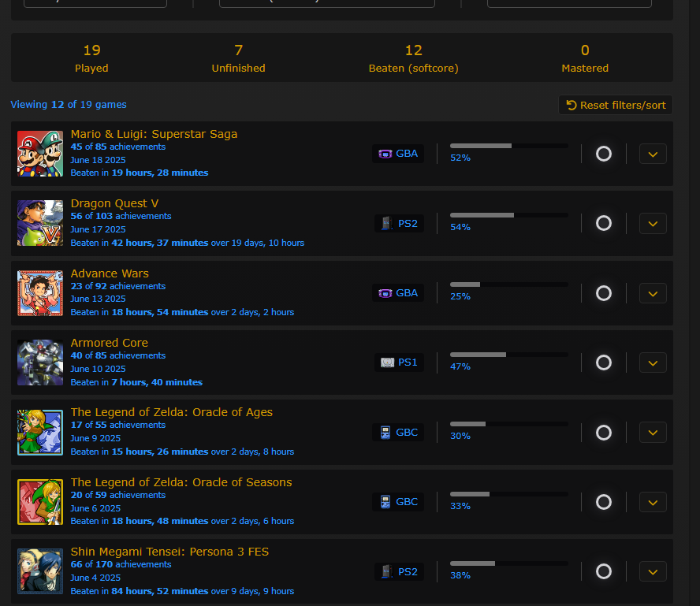Viewport: 700px width, 606px height.
Task: Expand Persona 3 FES row details
Action: coord(653,571)
